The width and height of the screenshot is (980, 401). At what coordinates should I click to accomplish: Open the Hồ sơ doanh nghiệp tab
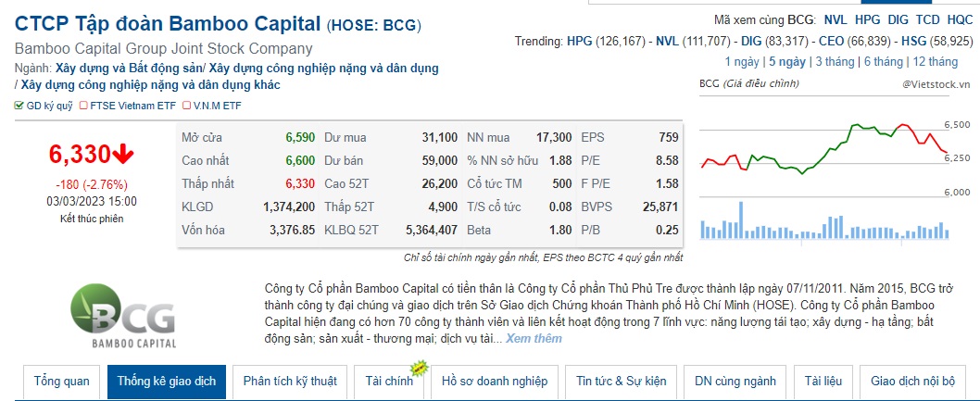click(x=495, y=382)
